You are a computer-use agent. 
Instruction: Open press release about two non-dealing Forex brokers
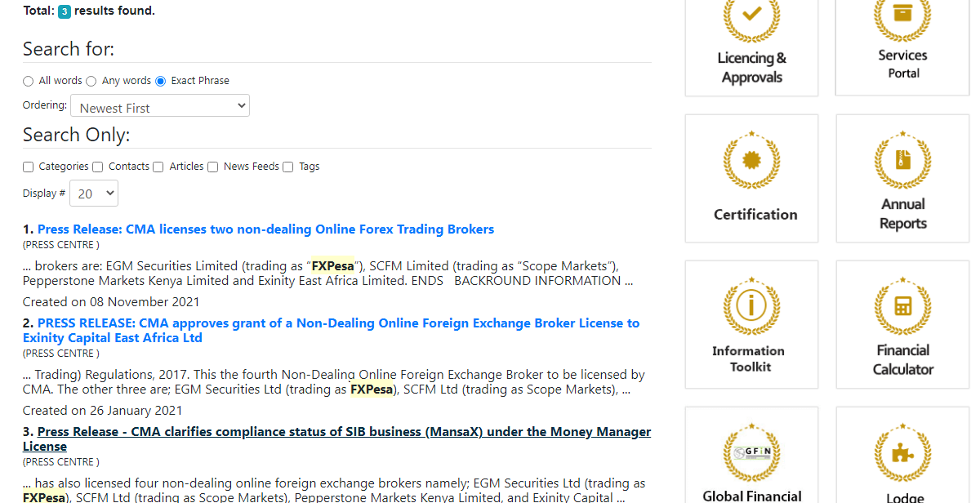pos(265,229)
